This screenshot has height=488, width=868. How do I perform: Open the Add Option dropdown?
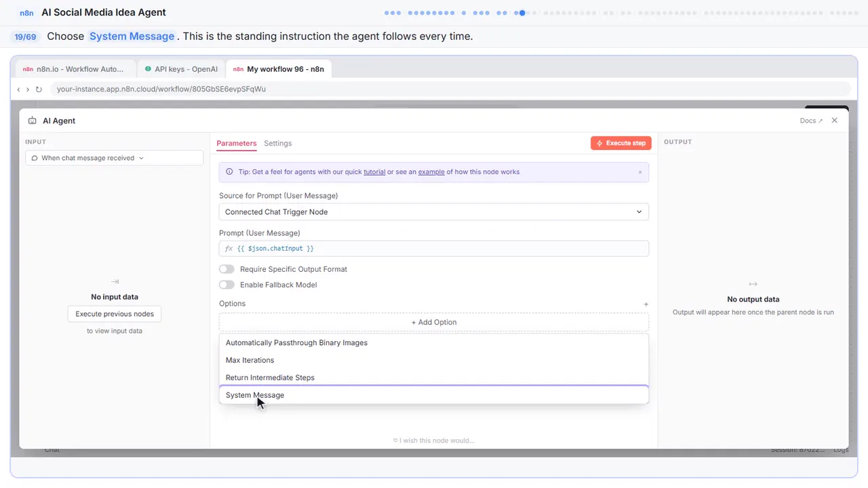point(434,322)
